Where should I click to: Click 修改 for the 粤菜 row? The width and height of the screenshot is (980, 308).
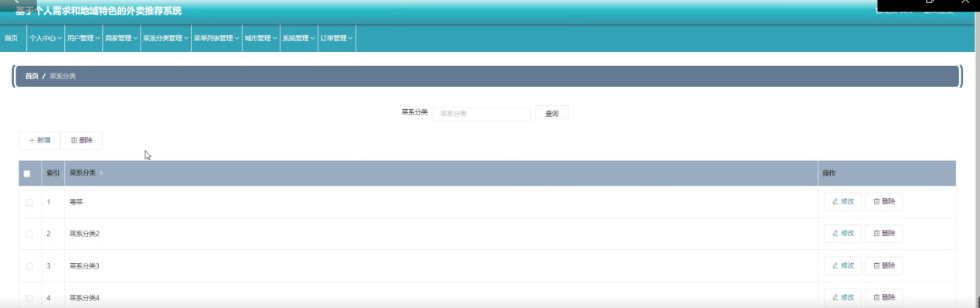(842, 202)
